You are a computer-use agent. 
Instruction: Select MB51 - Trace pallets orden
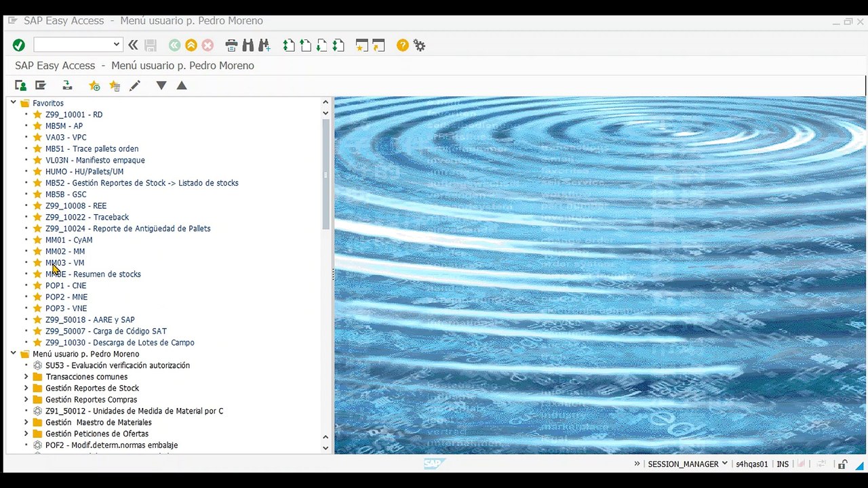tap(92, 149)
